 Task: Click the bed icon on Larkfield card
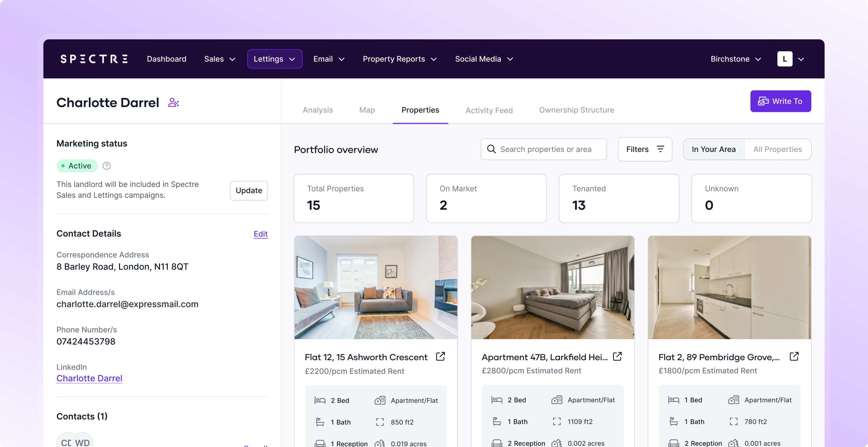point(497,400)
